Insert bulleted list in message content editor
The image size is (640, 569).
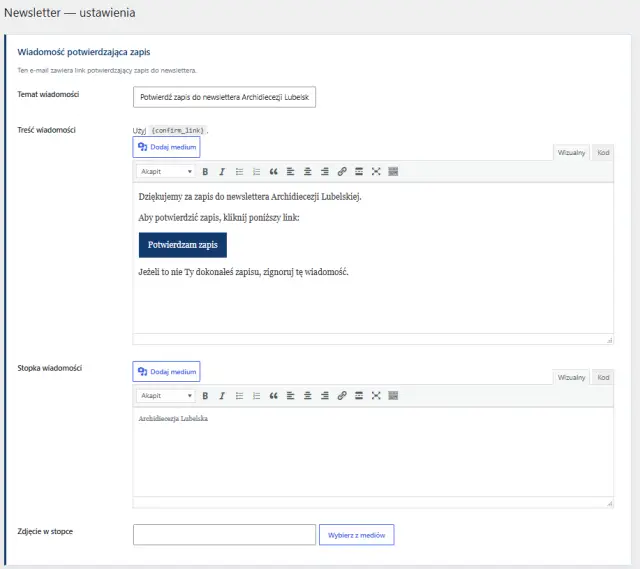pyautogui.click(x=239, y=171)
